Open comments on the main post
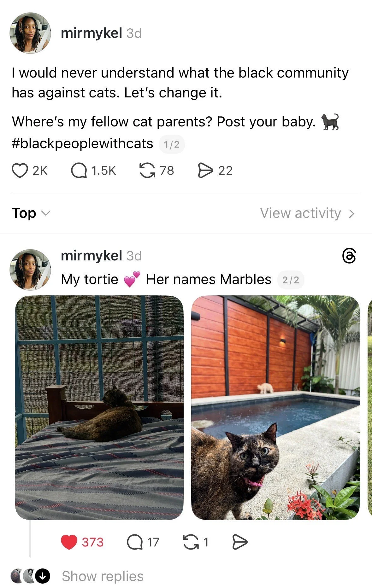This screenshot has width=372, height=588. pyautogui.click(x=79, y=171)
